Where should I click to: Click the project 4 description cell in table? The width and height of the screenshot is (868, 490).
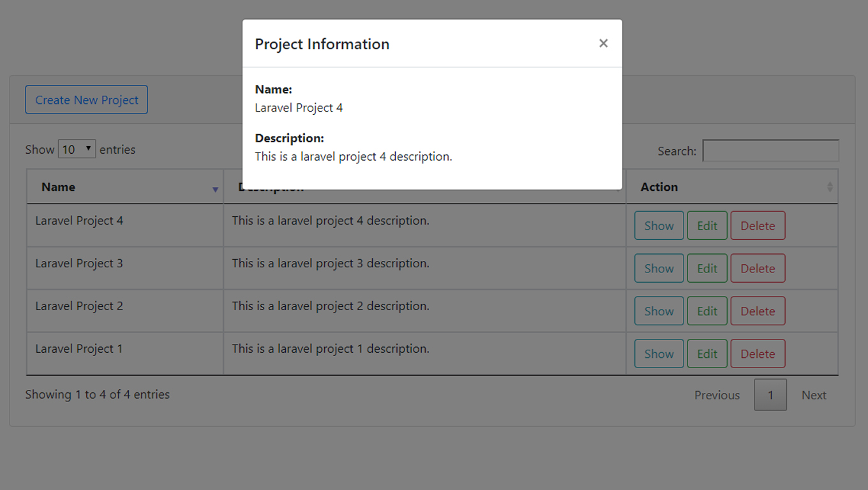click(425, 226)
